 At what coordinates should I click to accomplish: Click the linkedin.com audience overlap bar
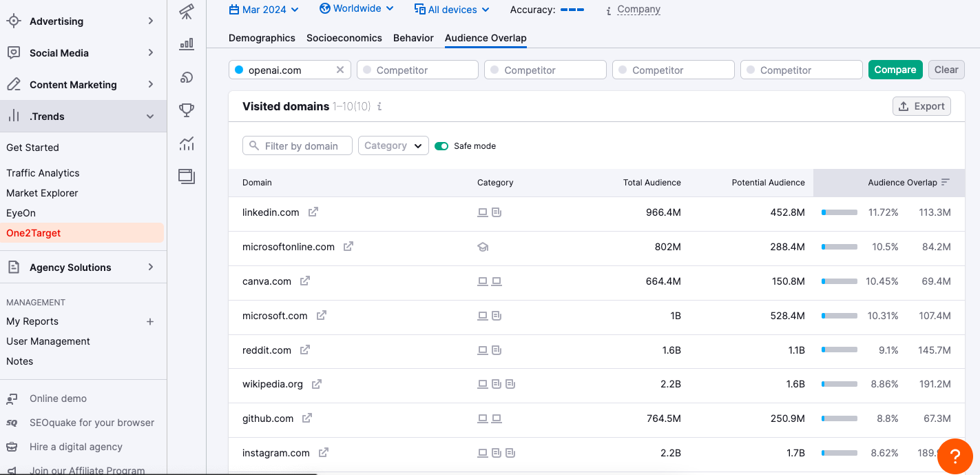840,212
